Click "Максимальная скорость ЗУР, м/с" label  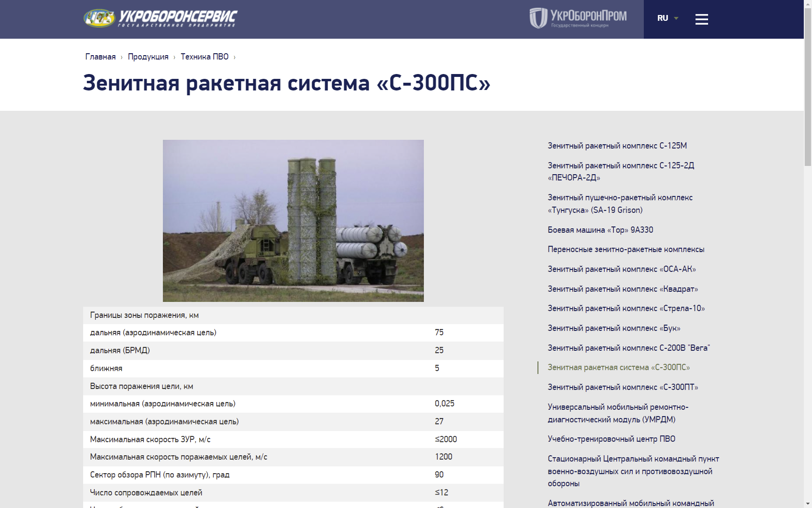[150, 439]
